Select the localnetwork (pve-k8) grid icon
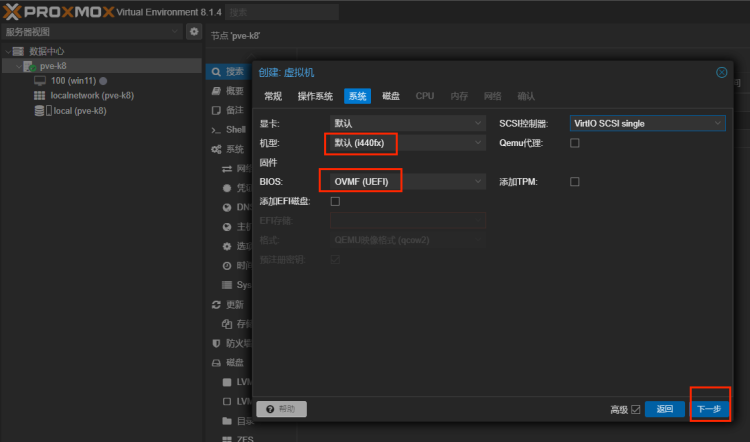 click(x=40, y=96)
